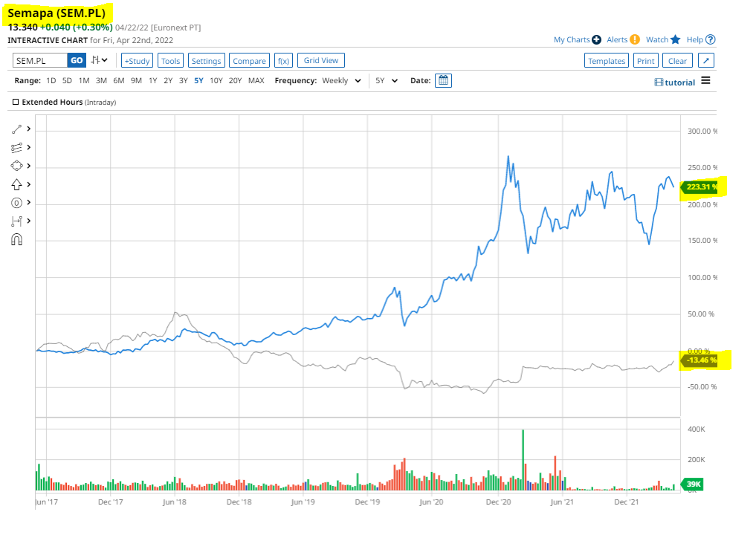756x535 pixels.
Task: Open the Templates button
Action: click(607, 61)
